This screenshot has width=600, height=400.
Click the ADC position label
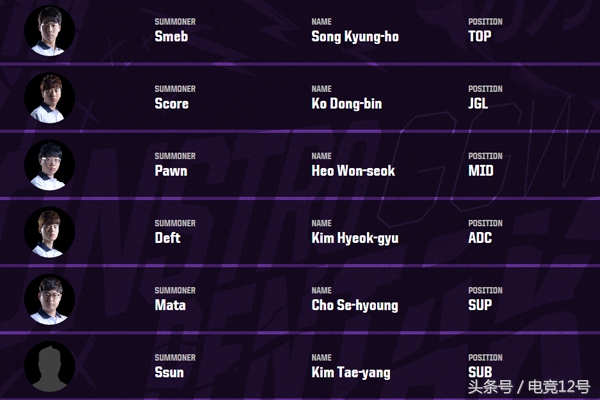[482, 239]
